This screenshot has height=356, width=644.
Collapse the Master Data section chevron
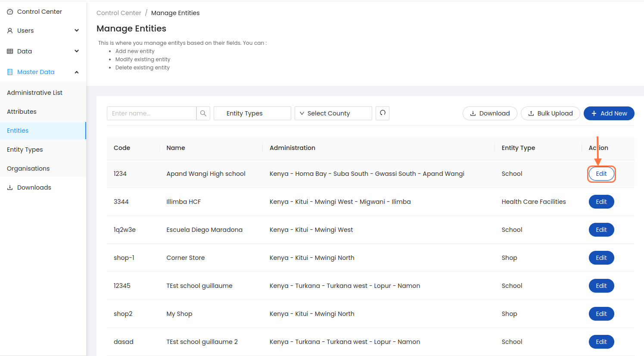77,72
